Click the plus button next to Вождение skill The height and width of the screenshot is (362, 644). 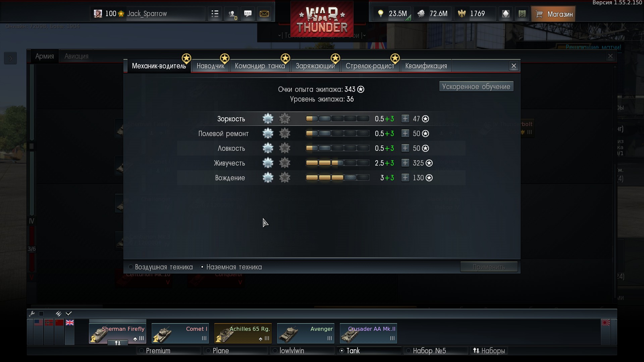pyautogui.click(x=405, y=177)
